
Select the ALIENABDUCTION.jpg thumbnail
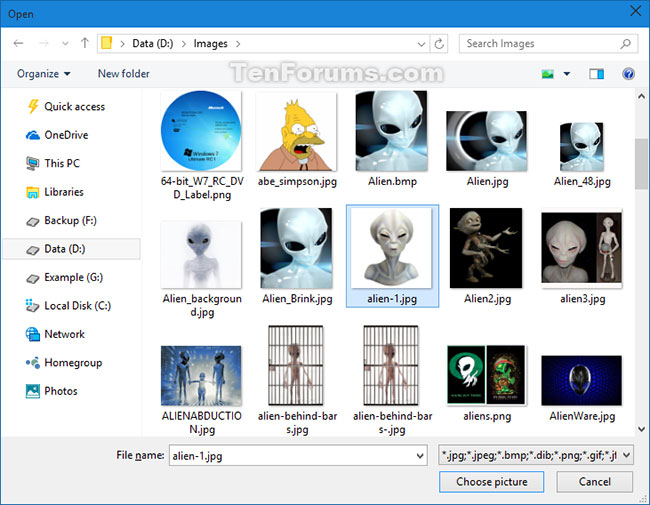point(201,376)
